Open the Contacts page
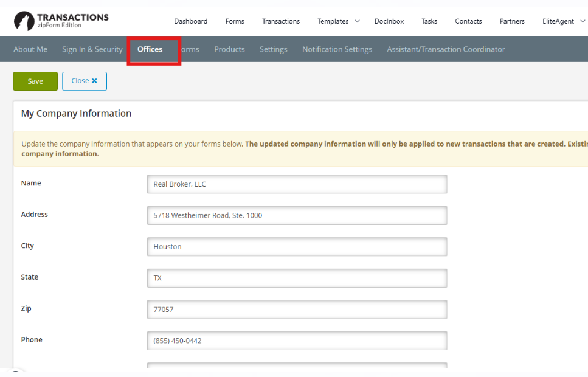The width and height of the screenshot is (588, 377). [468, 21]
